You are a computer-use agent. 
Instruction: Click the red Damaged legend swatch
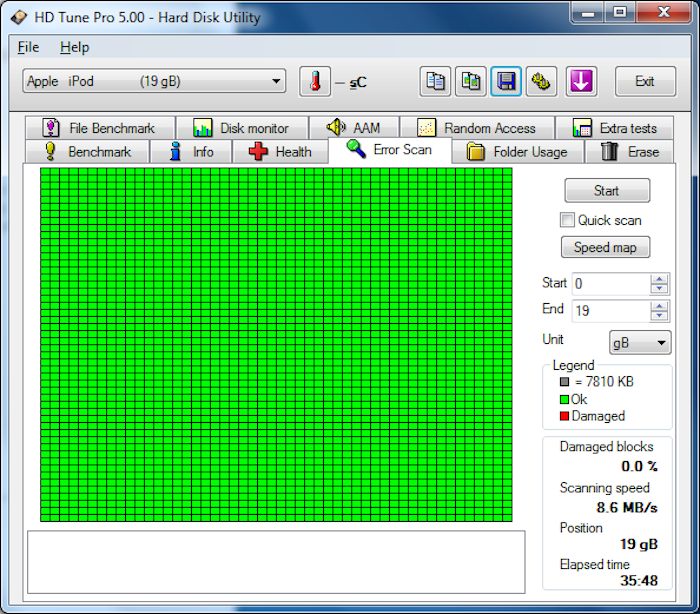[x=564, y=416]
